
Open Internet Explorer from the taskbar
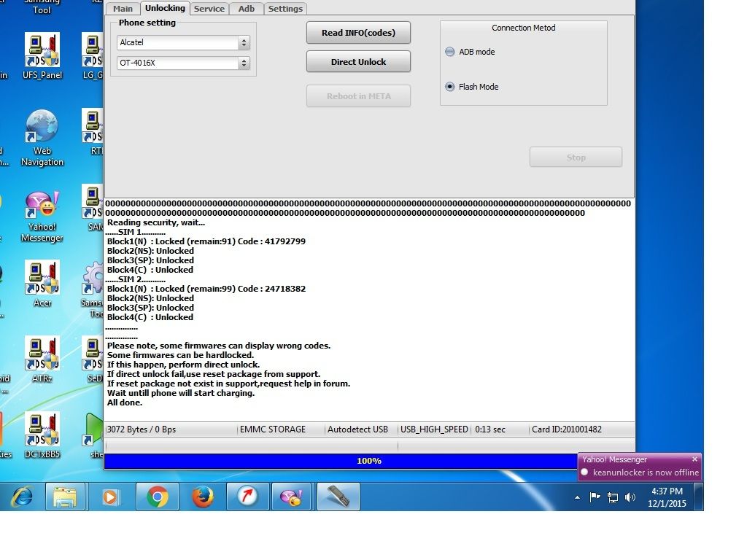pos(24,497)
